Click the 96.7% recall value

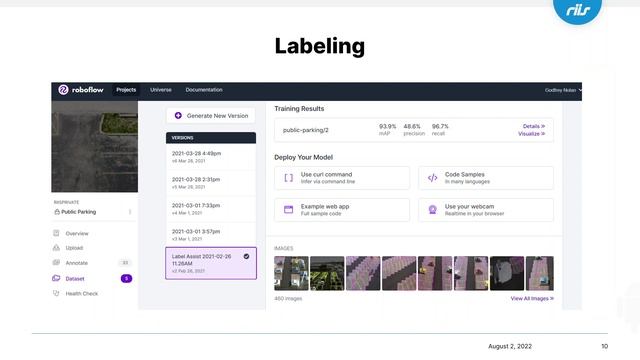coord(440,127)
